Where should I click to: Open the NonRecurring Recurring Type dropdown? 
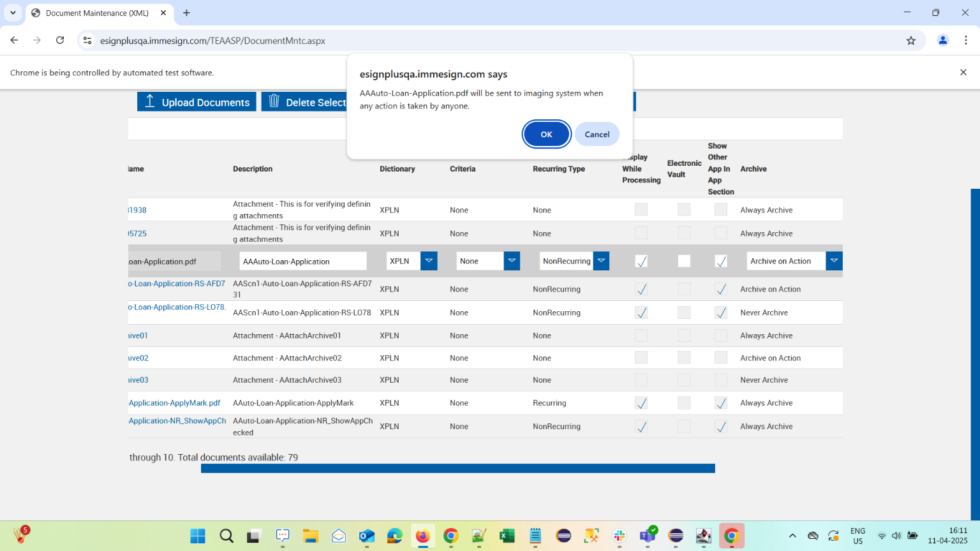(x=601, y=261)
